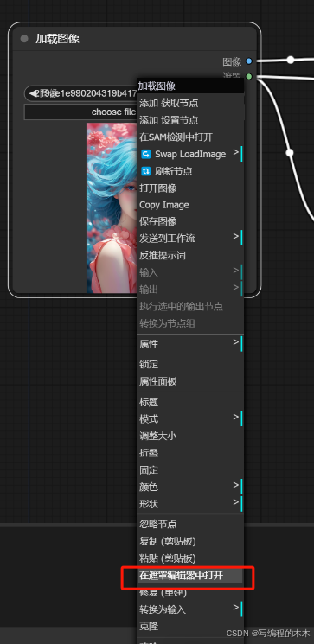This screenshot has width=314, height=644.
Task: Expand the 输入 submenu arrow
Action: [x=236, y=271]
